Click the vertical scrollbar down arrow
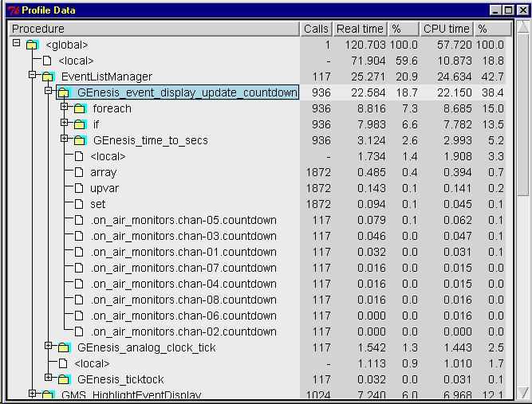 (523, 392)
